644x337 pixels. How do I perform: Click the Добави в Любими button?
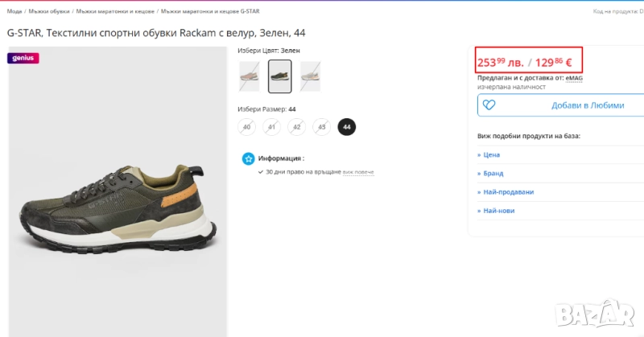(587, 105)
